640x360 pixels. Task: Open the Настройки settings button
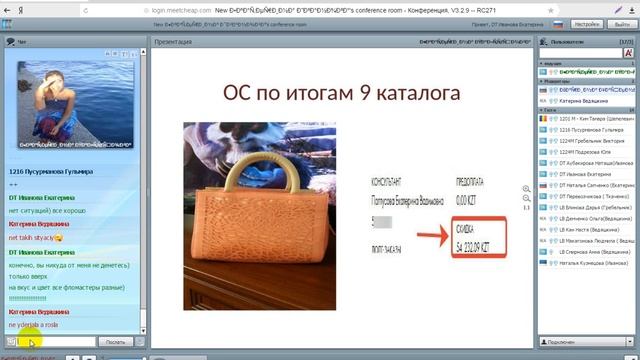point(587,24)
